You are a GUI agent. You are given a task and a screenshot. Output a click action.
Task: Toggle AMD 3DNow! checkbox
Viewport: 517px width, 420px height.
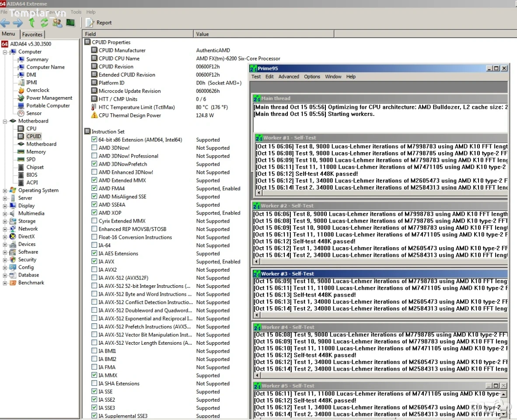pos(94,148)
